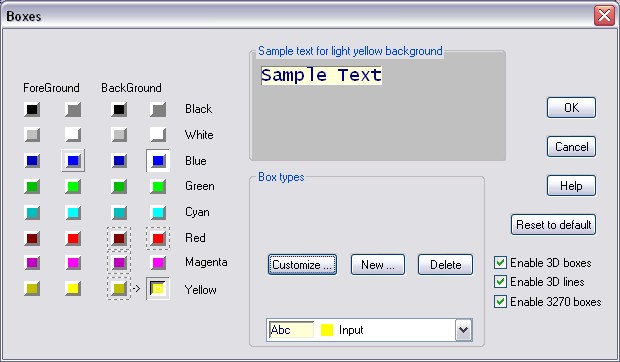Choose bright blue background swatch

158,161
